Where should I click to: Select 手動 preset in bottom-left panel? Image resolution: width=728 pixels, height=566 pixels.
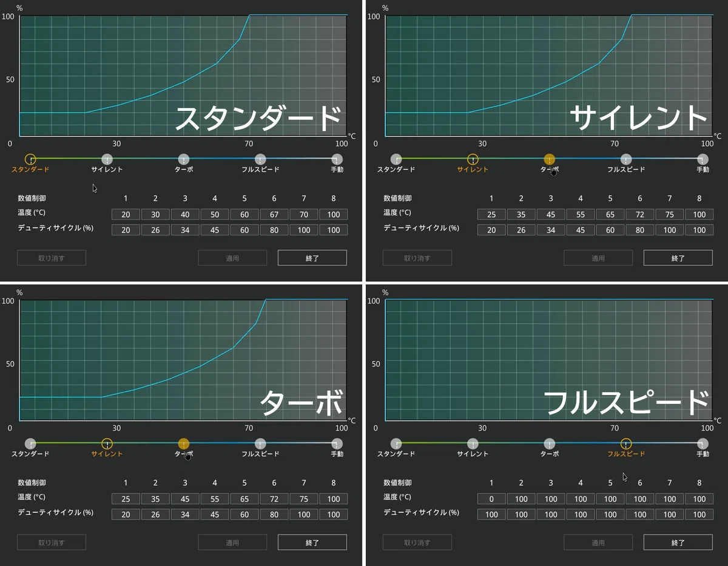(x=337, y=443)
